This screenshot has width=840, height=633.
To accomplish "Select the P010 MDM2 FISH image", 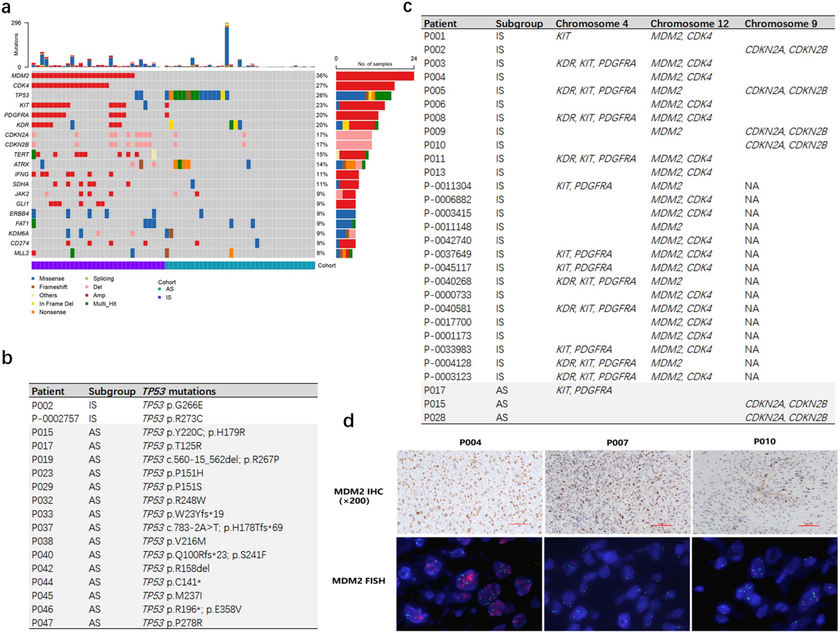I will tap(765, 583).
